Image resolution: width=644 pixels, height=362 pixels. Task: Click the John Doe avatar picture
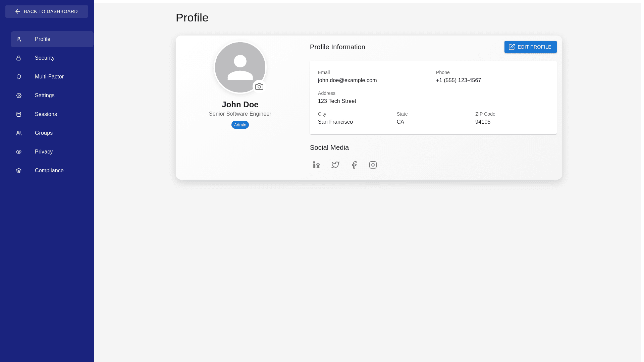tap(239, 67)
